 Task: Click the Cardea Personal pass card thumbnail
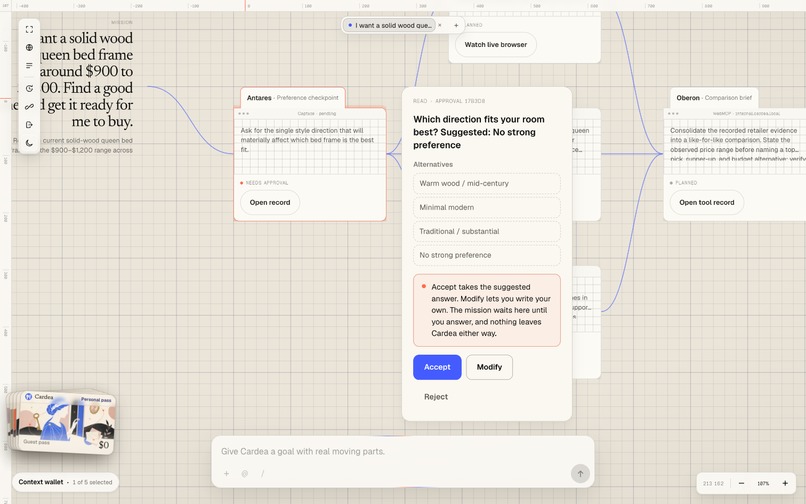click(65, 422)
